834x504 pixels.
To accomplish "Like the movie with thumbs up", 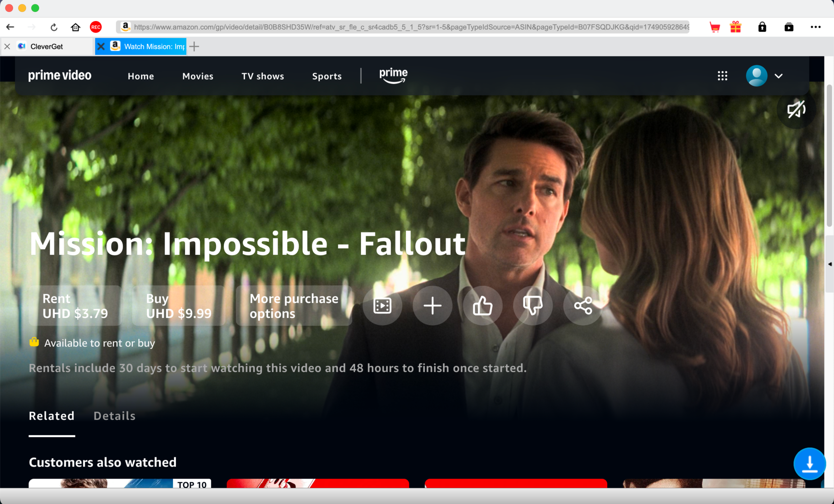I will (x=483, y=306).
